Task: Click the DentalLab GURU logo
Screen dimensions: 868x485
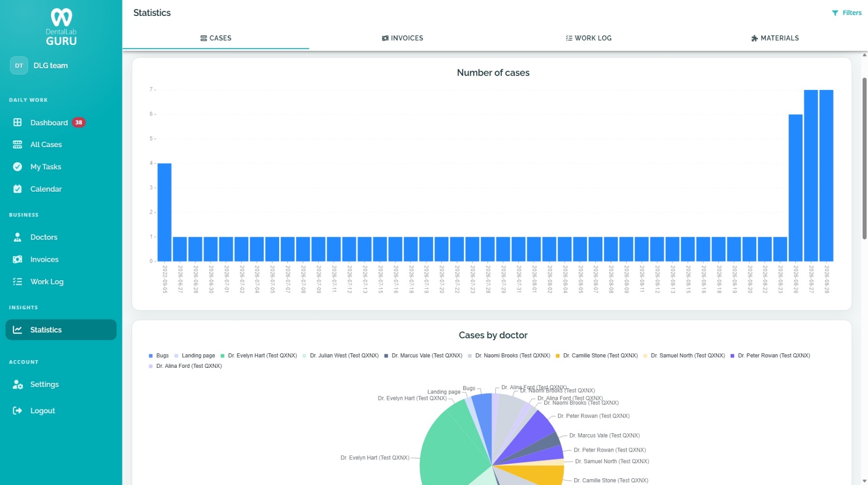Action: coord(61,27)
